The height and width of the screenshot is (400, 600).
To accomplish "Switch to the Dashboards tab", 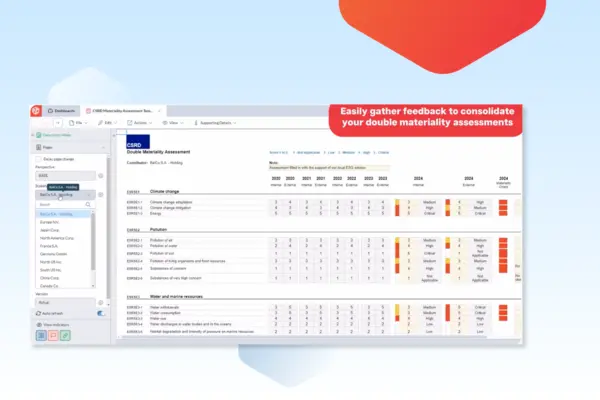I will tap(61, 111).
